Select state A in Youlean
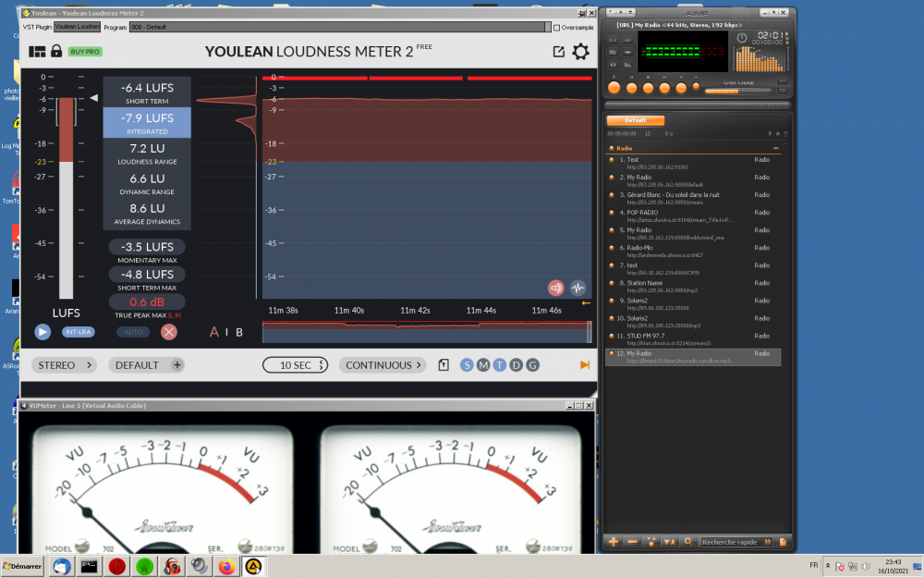 pos(214,332)
